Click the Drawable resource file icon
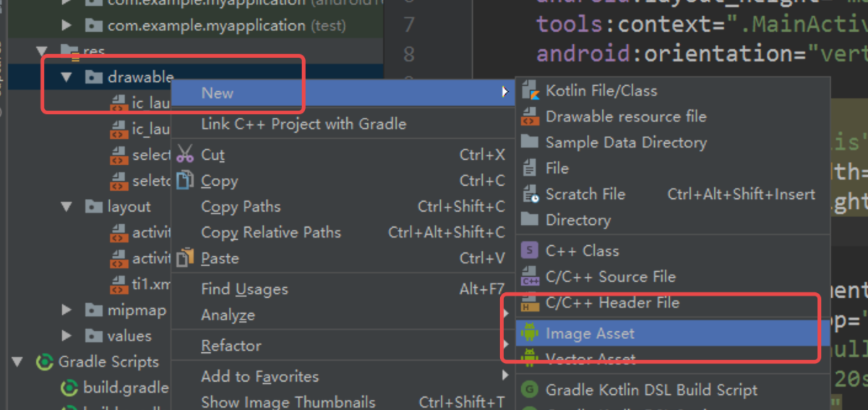The image size is (868, 410). click(x=530, y=116)
